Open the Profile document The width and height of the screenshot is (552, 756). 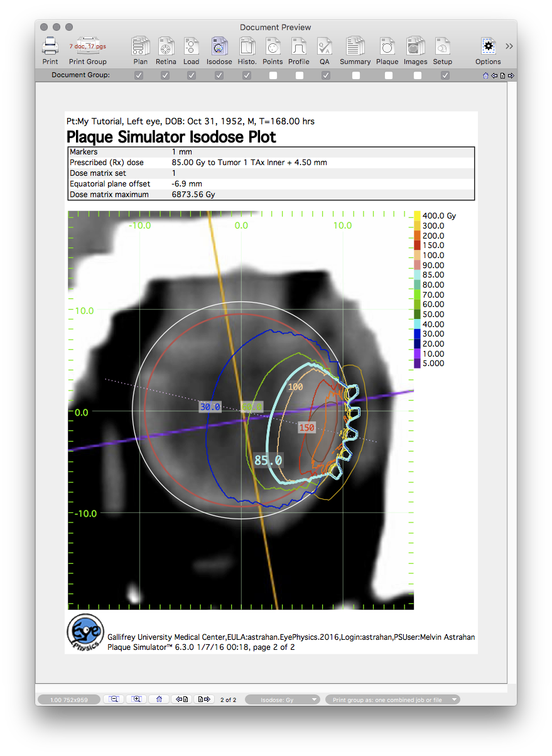click(299, 46)
